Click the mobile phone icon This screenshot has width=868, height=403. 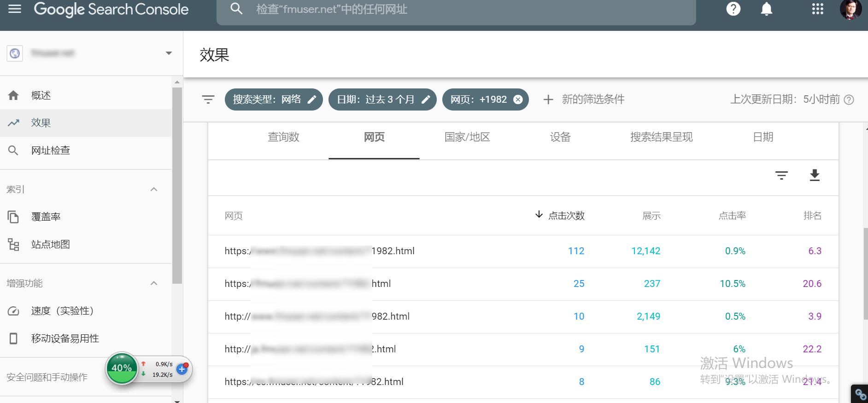coord(13,339)
